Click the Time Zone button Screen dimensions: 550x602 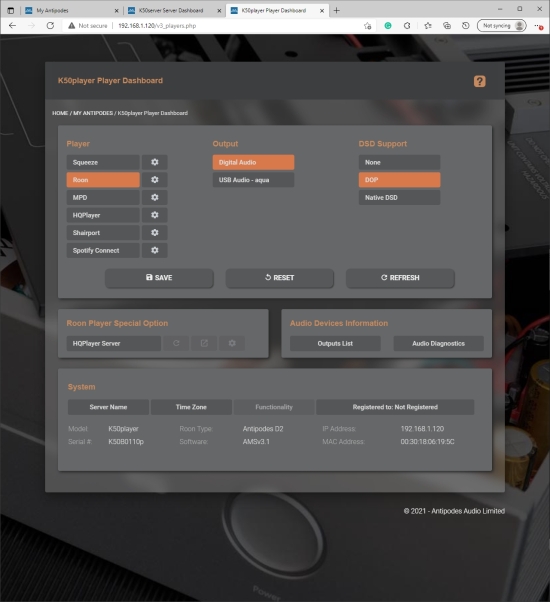click(x=191, y=407)
